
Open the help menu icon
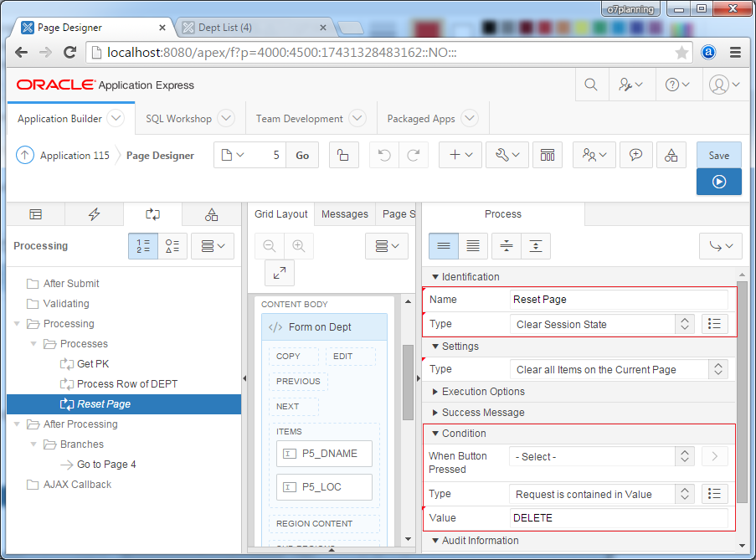point(677,85)
